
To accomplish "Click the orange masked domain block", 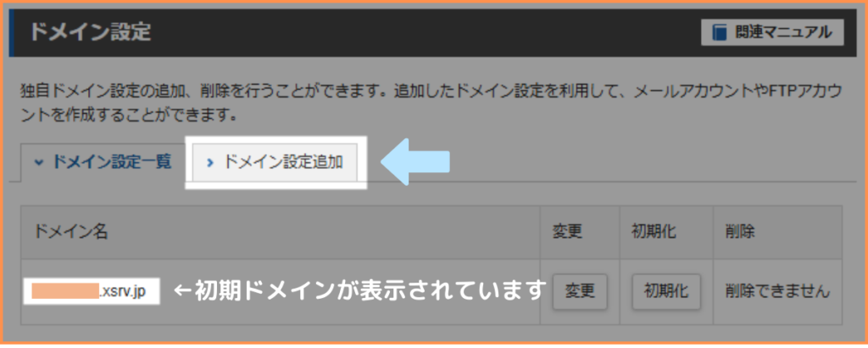I will coord(65,291).
